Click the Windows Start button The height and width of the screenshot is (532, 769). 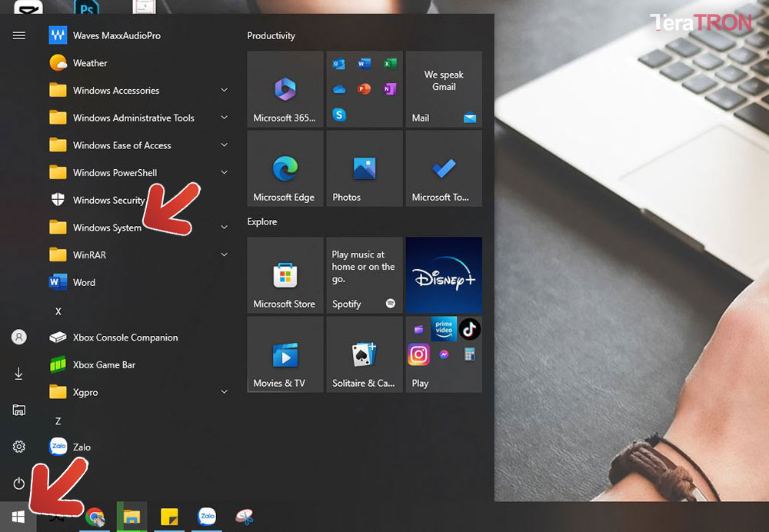(x=18, y=517)
